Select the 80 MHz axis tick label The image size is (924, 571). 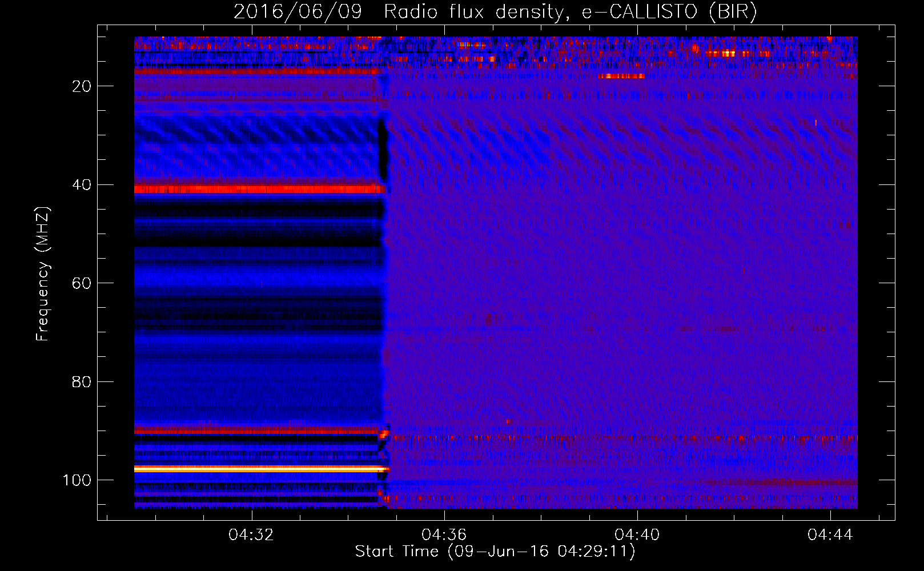[x=82, y=382]
